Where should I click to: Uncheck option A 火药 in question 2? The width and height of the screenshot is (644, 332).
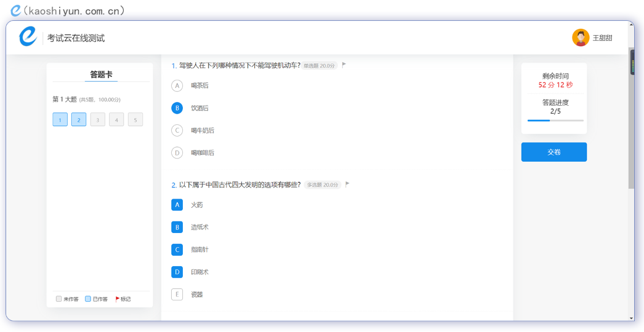(177, 205)
